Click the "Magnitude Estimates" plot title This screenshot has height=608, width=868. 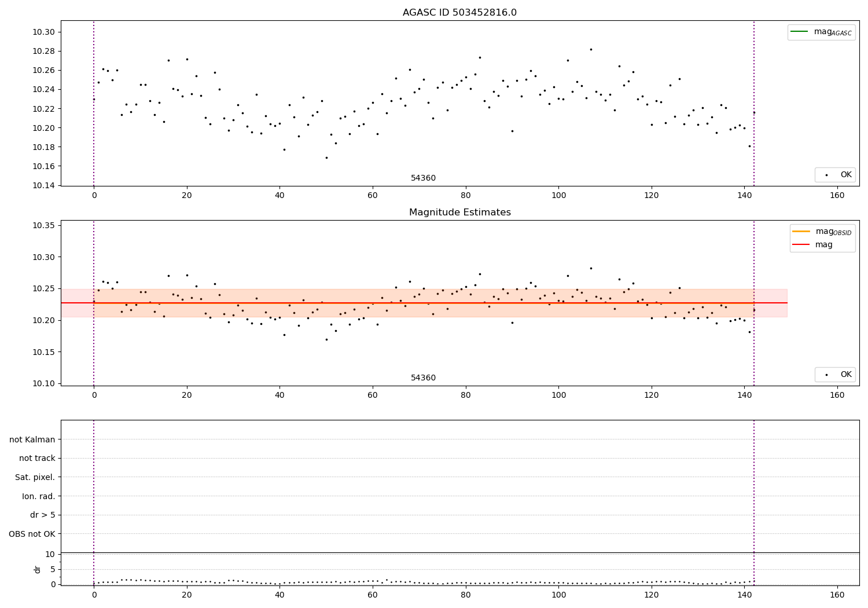pos(459,213)
